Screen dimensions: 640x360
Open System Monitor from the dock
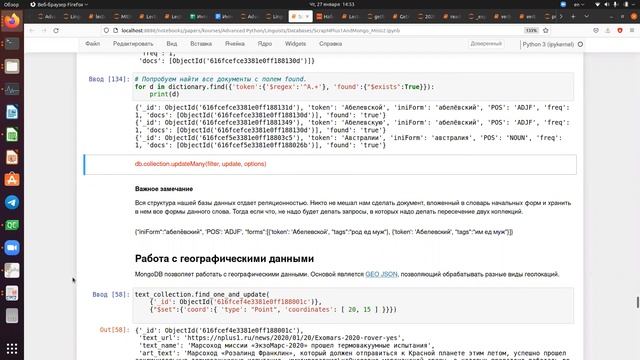(12, 89)
